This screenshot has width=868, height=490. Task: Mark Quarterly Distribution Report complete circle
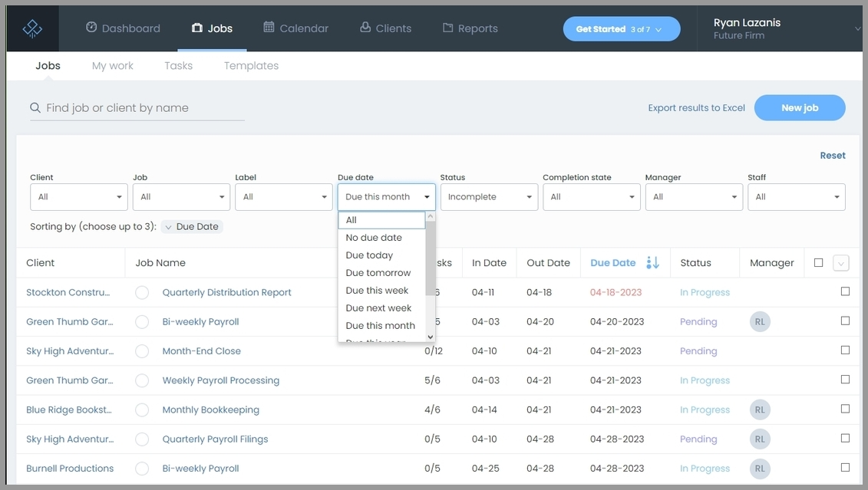point(142,293)
